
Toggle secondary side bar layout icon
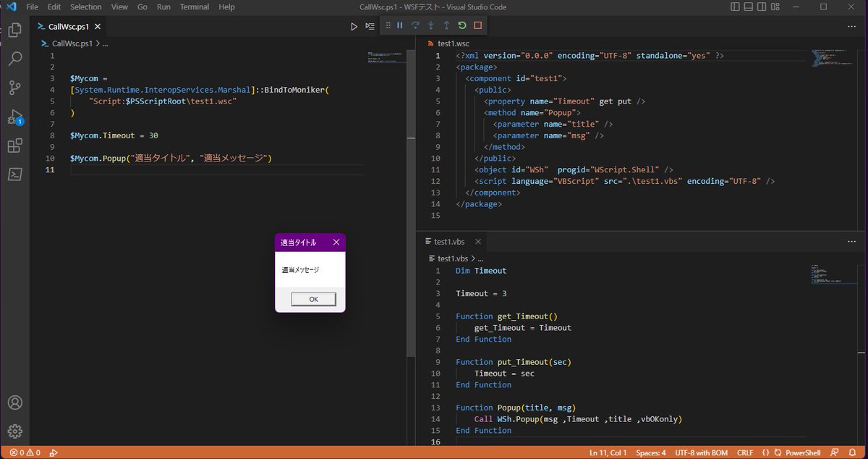click(x=763, y=7)
